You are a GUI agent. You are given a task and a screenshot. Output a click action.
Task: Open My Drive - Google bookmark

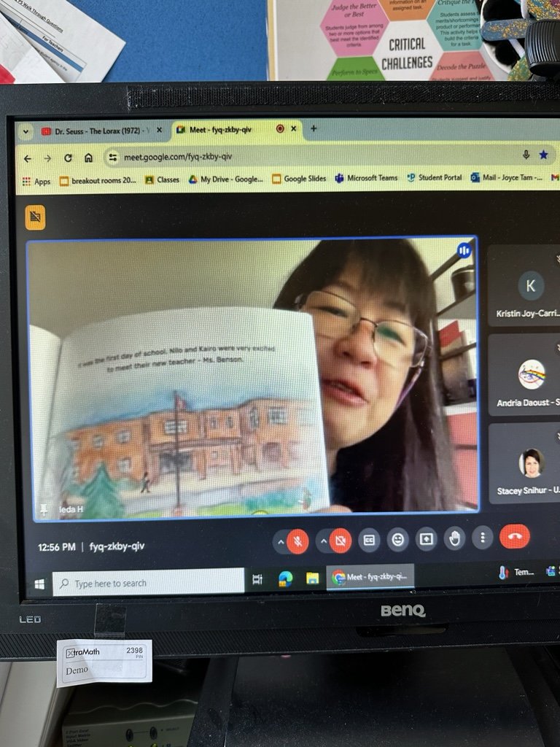tap(226, 179)
